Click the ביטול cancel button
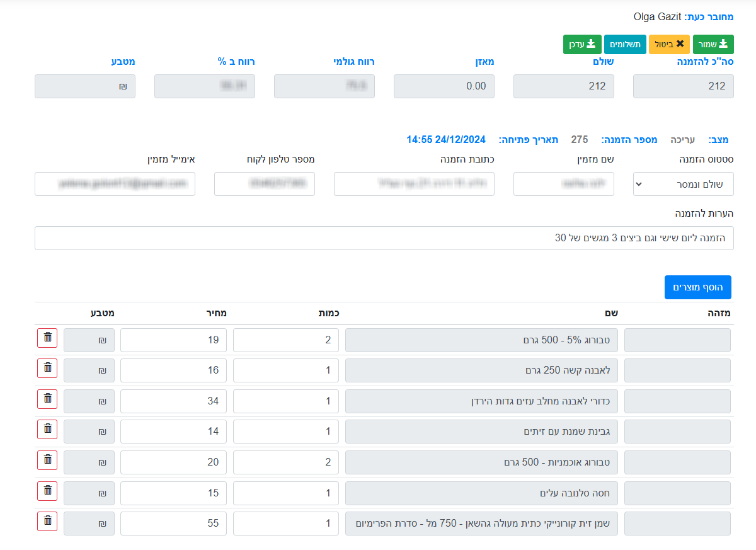 pyautogui.click(x=670, y=44)
